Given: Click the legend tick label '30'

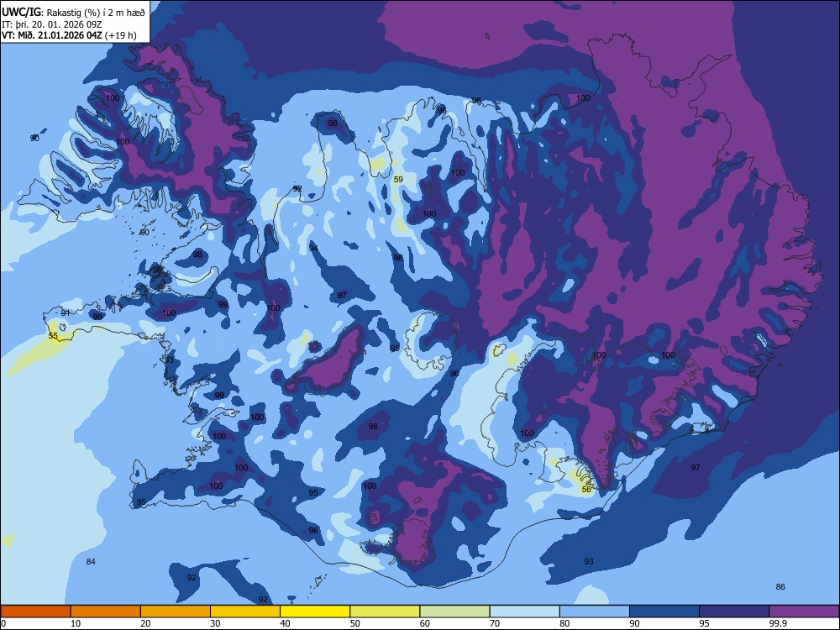Looking at the screenshot, I should pos(215,623).
